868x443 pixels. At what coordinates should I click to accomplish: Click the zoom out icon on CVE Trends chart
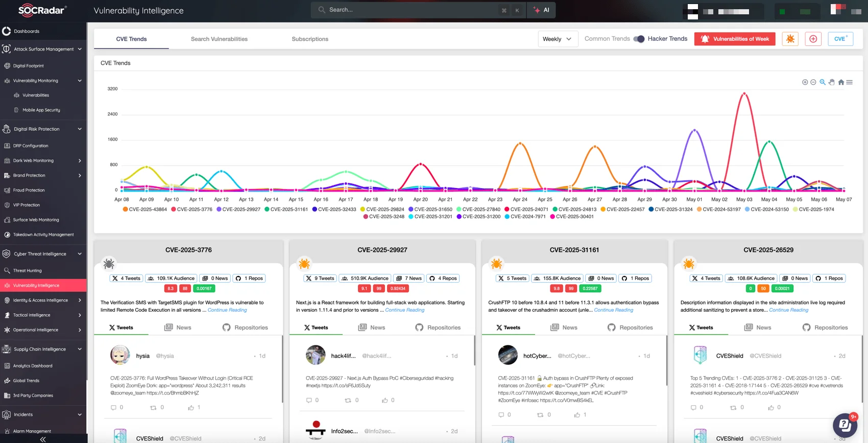pos(813,82)
